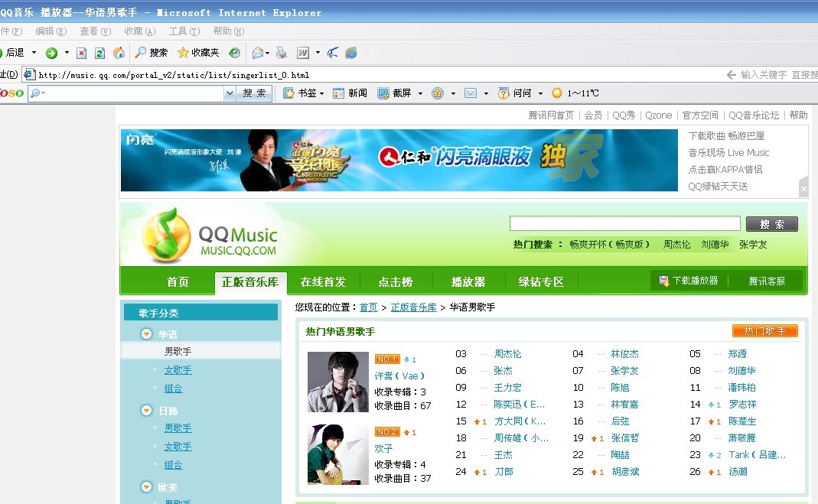
Task: Open the 播放器 tab
Action: 468,282
